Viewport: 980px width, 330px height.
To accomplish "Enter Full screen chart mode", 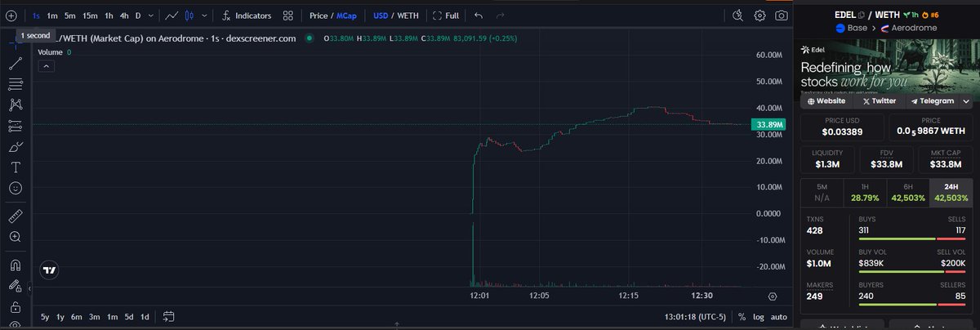I will pyautogui.click(x=446, y=15).
